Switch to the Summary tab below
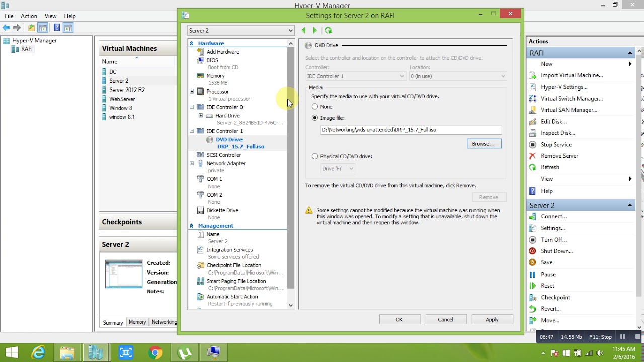The height and width of the screenshot is (362, 644). [113, 323]
